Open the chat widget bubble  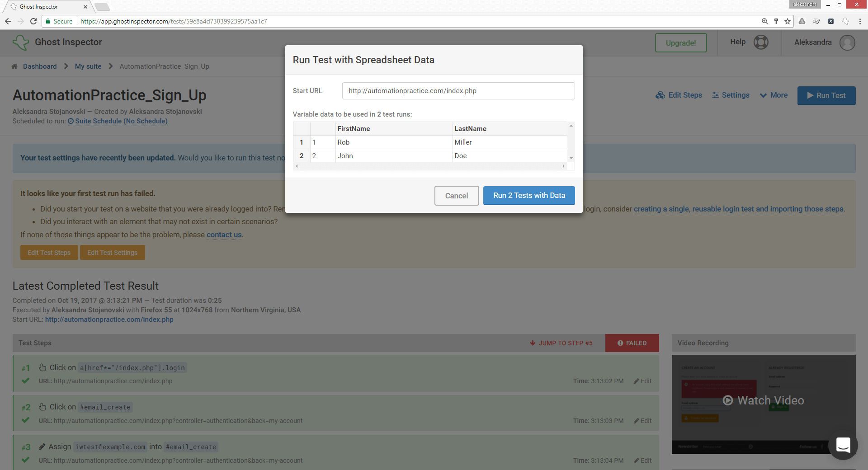click(843, 445)
